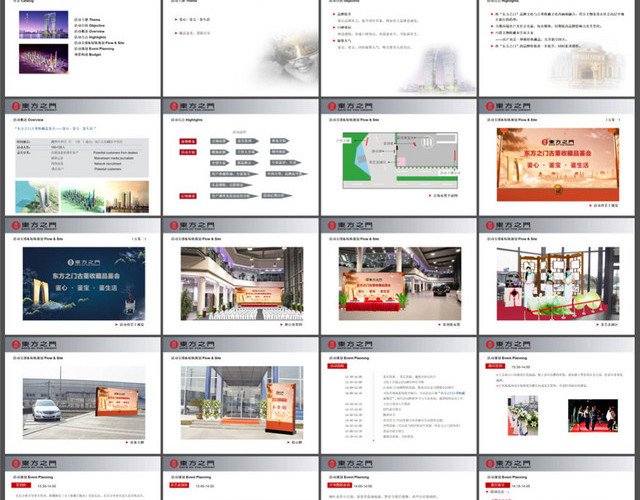Open the Objective slide with purple tower sketch

click(x=398, y=48)
